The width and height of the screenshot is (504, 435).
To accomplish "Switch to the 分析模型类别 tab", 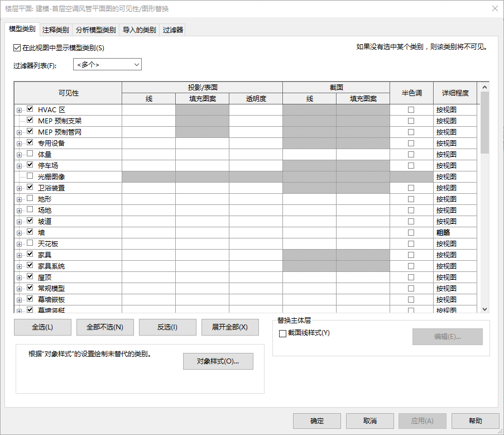I will coord(96,30).
